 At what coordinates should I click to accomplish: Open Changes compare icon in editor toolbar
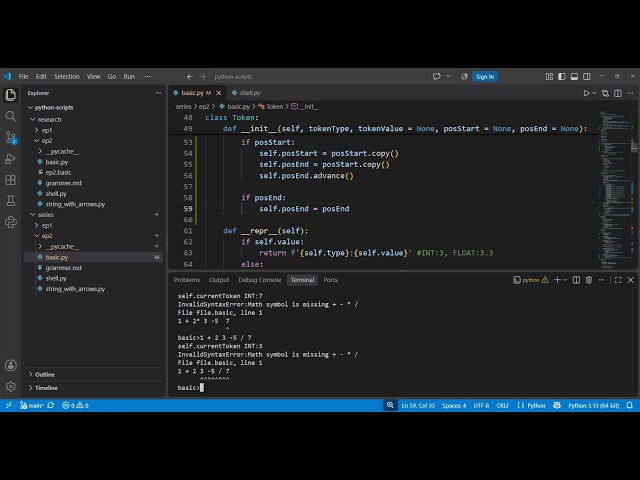coord(605,93)
